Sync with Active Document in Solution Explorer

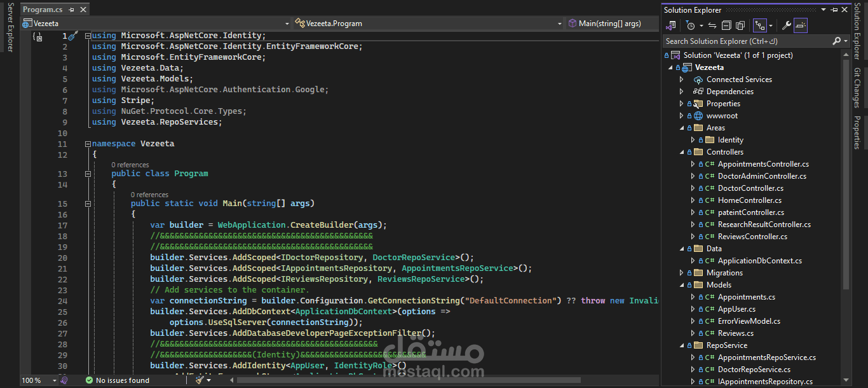[712, 25]
